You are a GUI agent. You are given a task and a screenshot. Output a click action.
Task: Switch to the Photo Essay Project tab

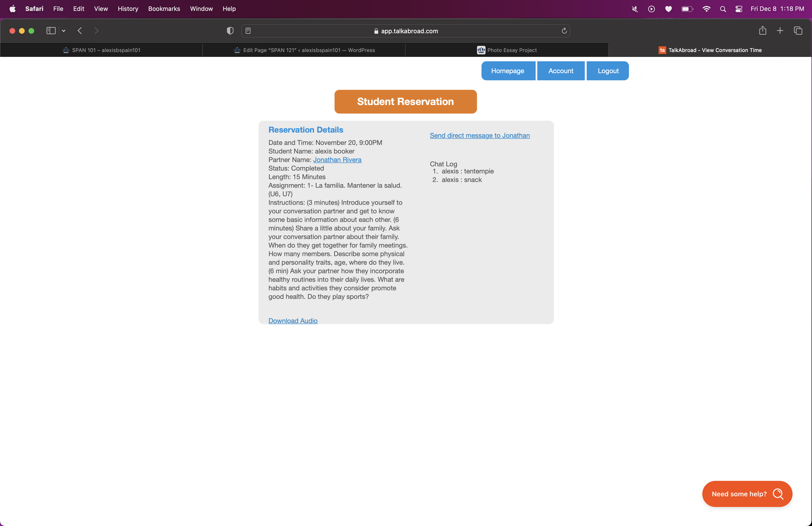(x=507, y=50)
